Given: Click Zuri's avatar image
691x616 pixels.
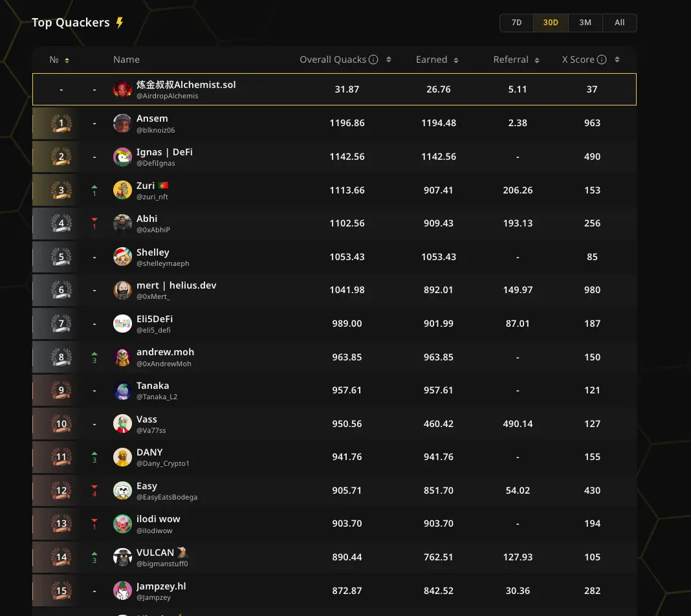Looking at the screenshot, I should pyautogui.click(x=122, y=190).
